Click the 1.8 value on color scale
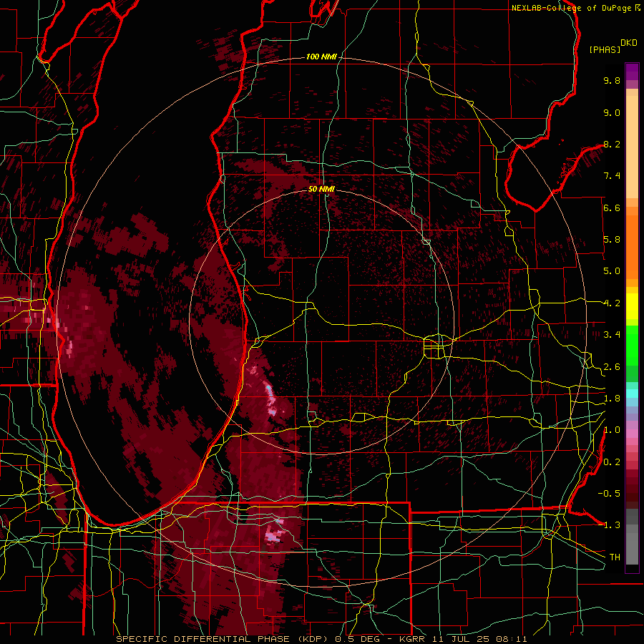 coord(612,399)
